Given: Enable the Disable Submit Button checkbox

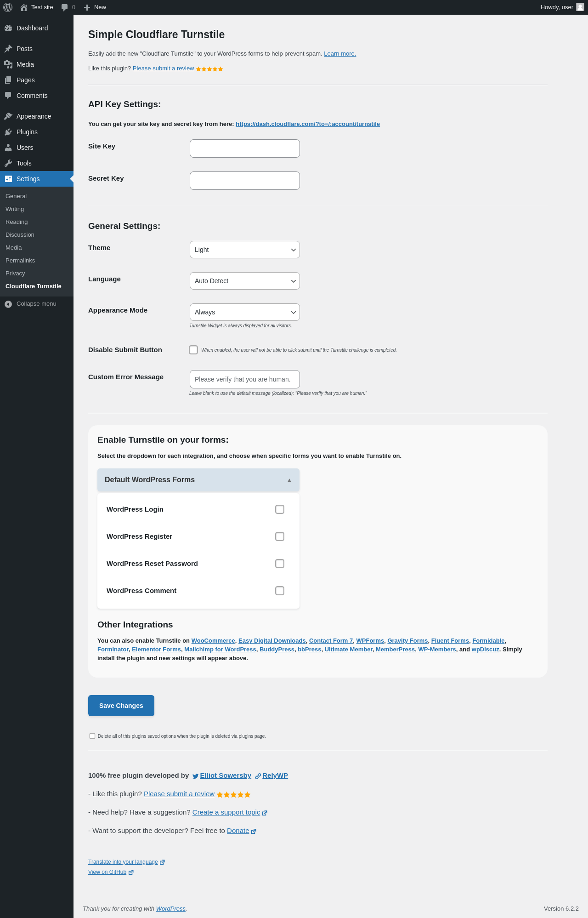Looking at the screenshot, I should 193,350.
